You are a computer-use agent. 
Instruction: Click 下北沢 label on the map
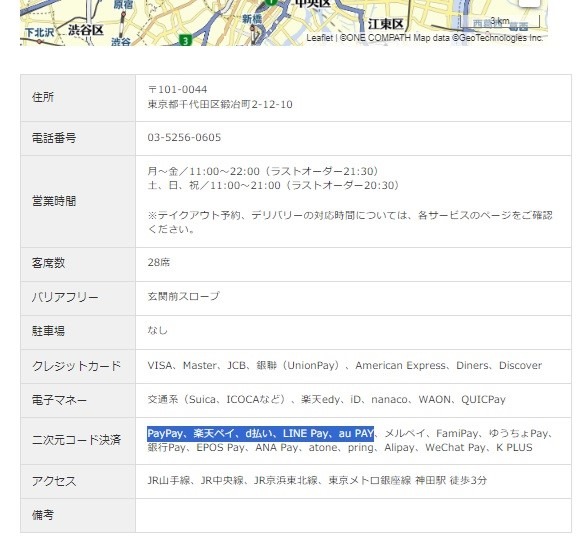click(40, 33)
